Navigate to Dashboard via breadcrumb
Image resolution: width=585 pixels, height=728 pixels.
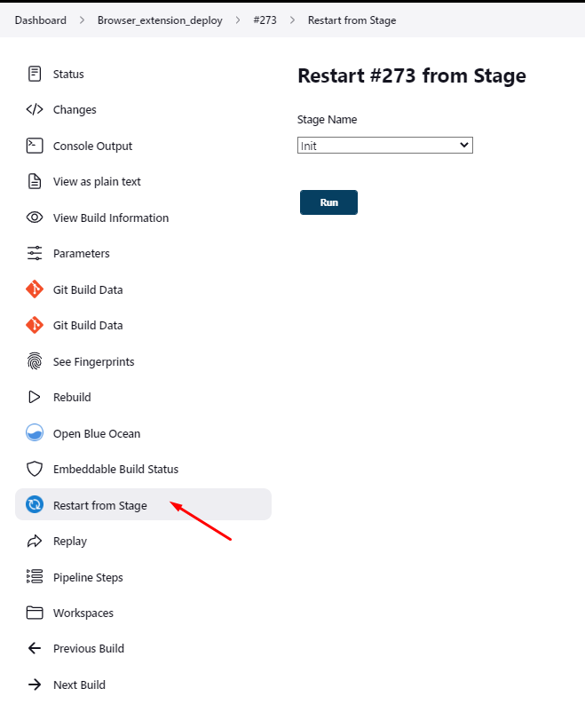[x=40, y=20]
